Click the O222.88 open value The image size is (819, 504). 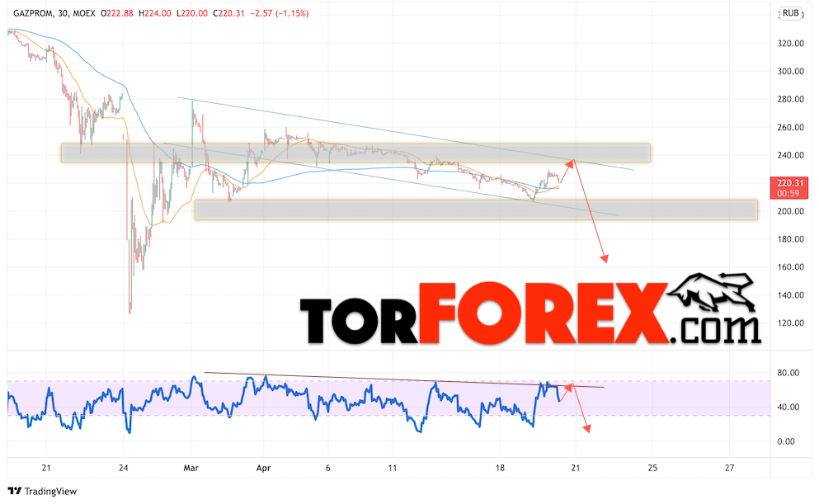(117, 13)
